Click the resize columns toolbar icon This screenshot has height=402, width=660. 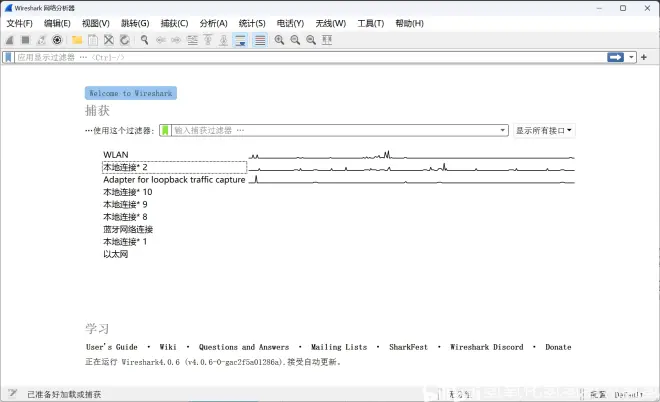[x=327, y=40]
